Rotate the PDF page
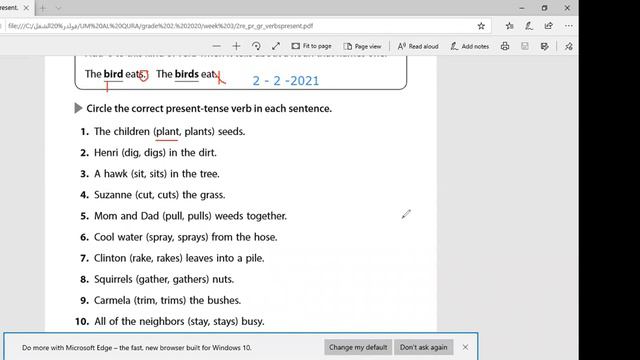Image resolution: width=640 pixels, height=360 pixels. click(256, 46)
